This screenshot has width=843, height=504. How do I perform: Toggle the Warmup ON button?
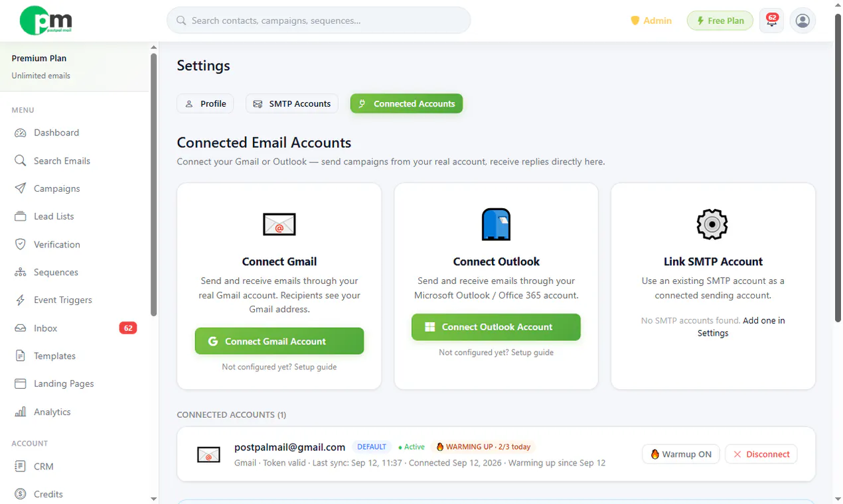pyautogui.click(x=680, y=454)
